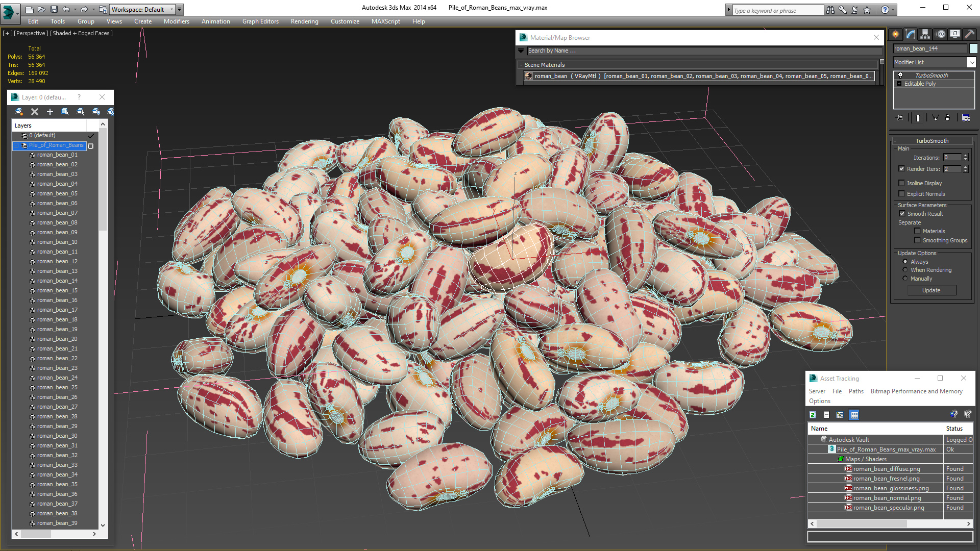Collapse the TurboSmooth rollout header

pos(932,141)
